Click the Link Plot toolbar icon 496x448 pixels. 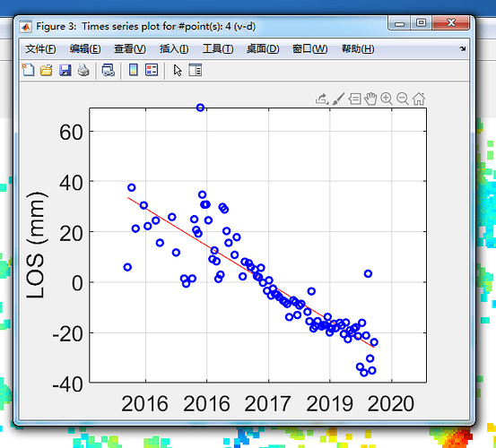pyautogui.click(x=109, y=70)
